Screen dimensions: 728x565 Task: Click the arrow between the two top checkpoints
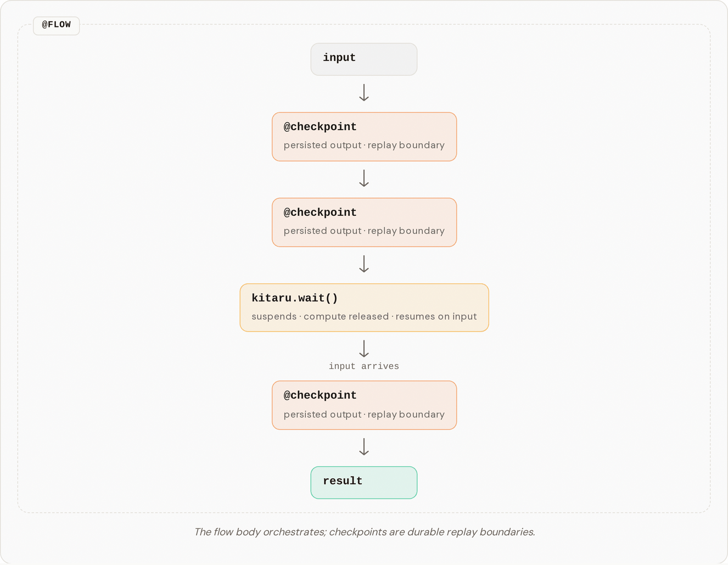(364, 178)
